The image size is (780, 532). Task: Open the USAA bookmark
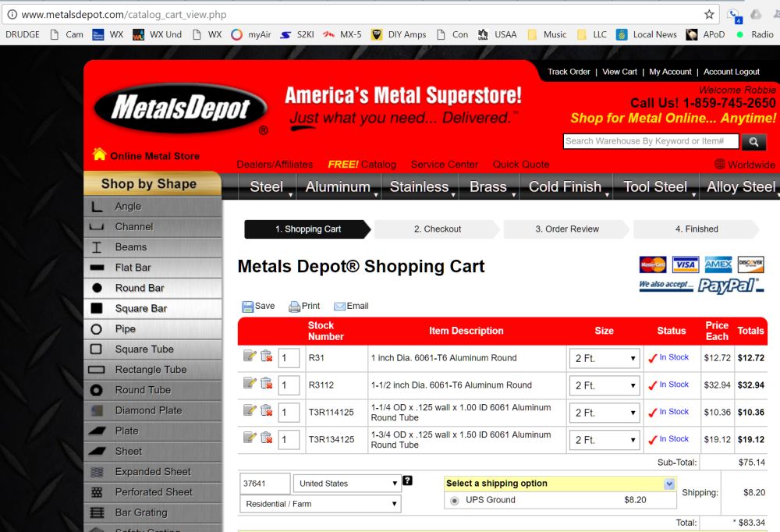(497, 34)
